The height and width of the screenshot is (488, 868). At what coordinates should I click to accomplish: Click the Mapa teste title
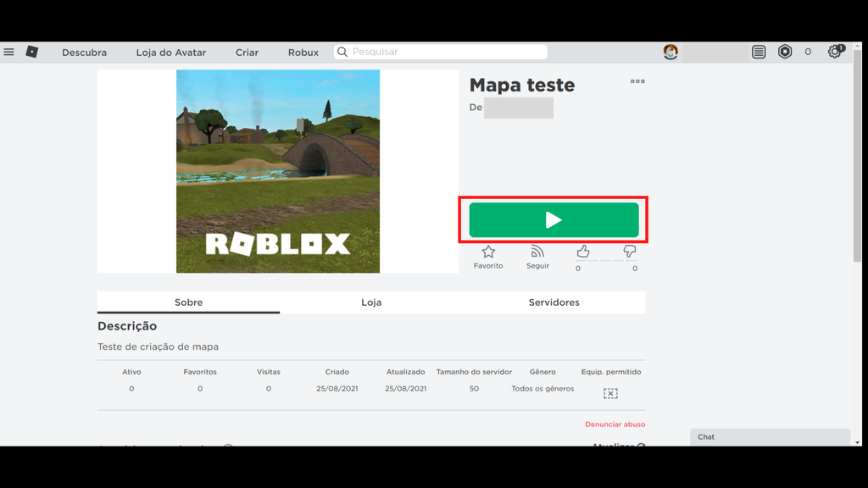(x=522, y=86)
